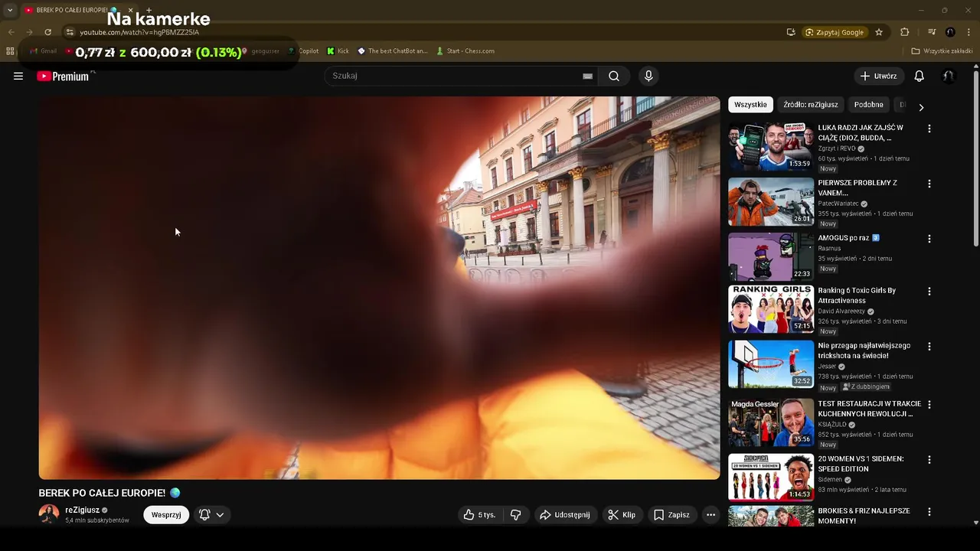
Task: Open 20 WOMEN VS 1 SIDEMEN thumbnail
Action: 771,478
